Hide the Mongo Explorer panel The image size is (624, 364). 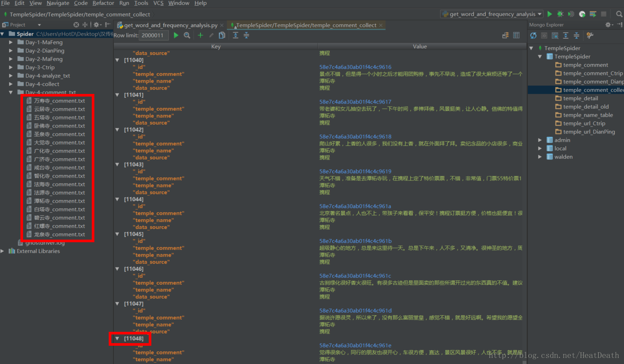620,25
